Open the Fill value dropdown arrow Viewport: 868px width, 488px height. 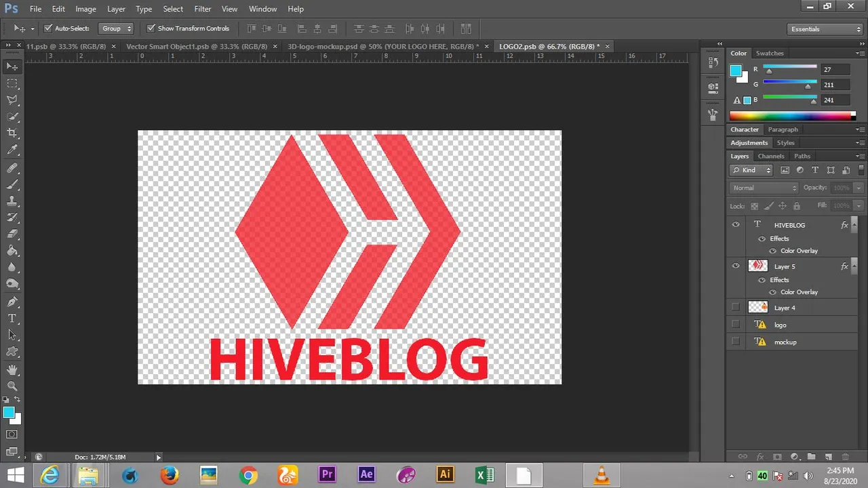[859, 205]
